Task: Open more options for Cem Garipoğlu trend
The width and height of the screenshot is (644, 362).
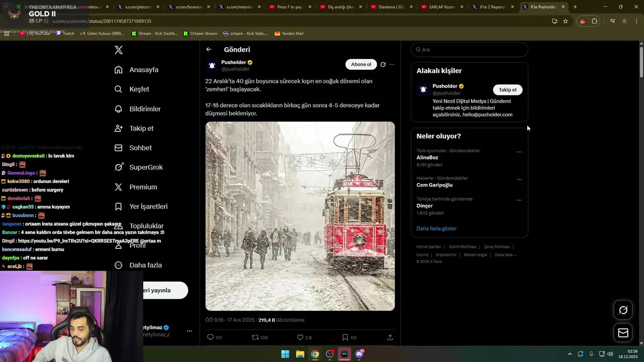Action: click(519, 179)
